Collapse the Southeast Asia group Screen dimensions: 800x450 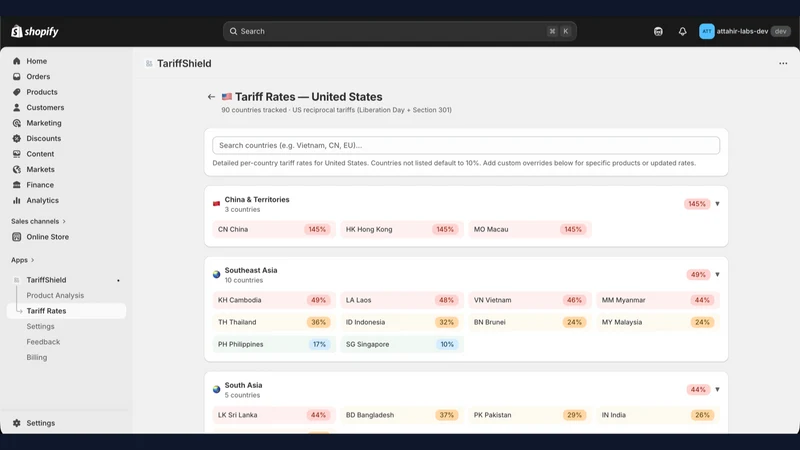[x=717, y=274]
